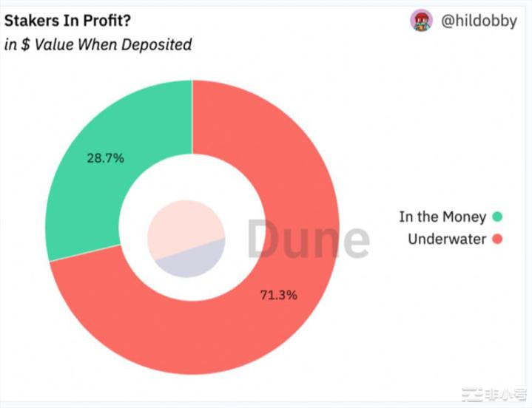Click the green In the Money legend dot
Image resolution: width=532 pixels, height=408 pixels.
[x=497, y=217]
